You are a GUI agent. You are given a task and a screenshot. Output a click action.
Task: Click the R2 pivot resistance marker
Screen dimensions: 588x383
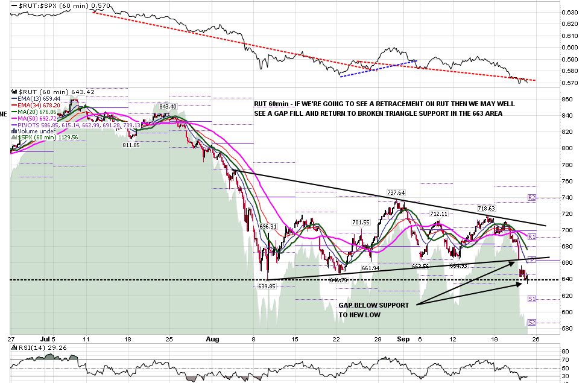tap(531, 197)
